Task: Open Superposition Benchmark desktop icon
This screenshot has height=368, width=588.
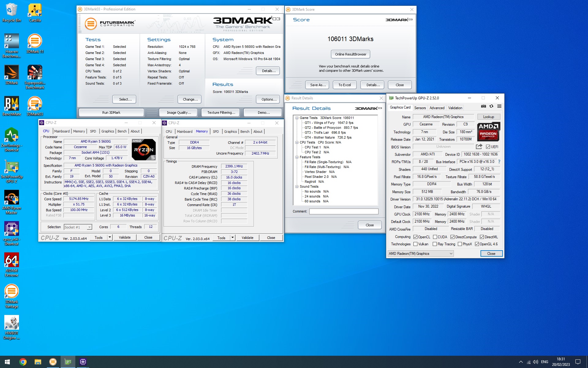Action: click(x=35, y=77)
